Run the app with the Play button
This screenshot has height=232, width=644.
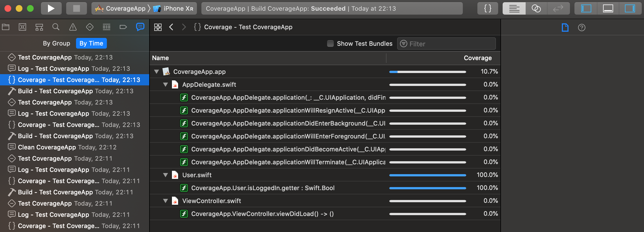[51, 8]
